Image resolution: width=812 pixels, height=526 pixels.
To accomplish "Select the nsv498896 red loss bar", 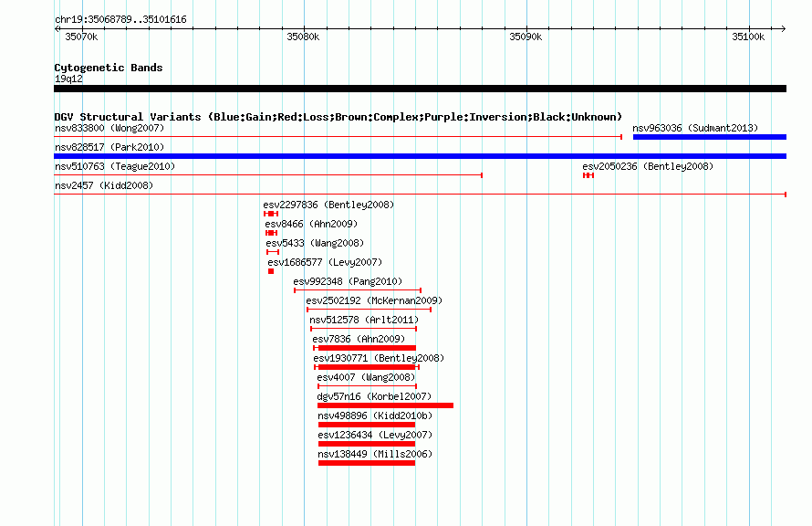I will [367, 425].
